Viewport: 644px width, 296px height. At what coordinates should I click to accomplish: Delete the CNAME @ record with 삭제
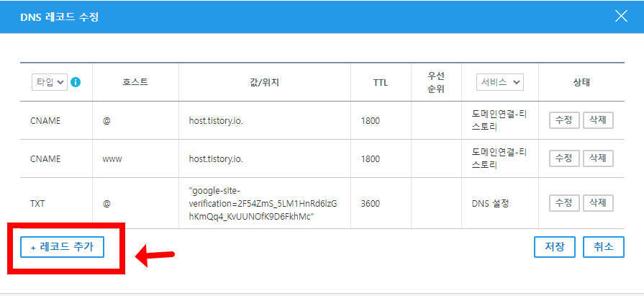coord(599,120)
